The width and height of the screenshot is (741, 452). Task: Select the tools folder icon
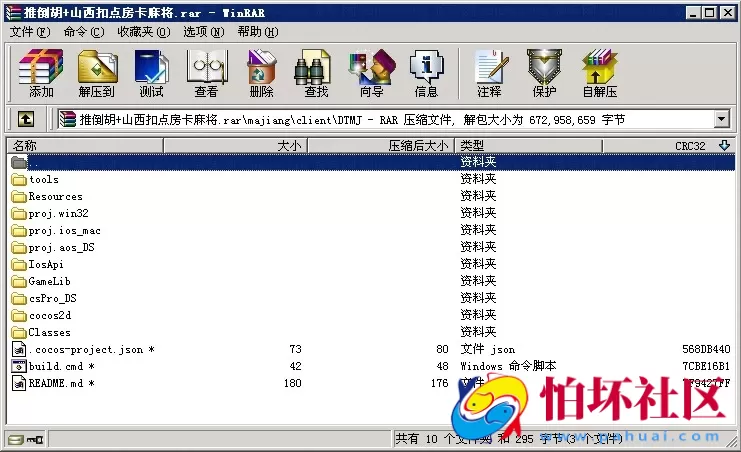pos(19,180)
